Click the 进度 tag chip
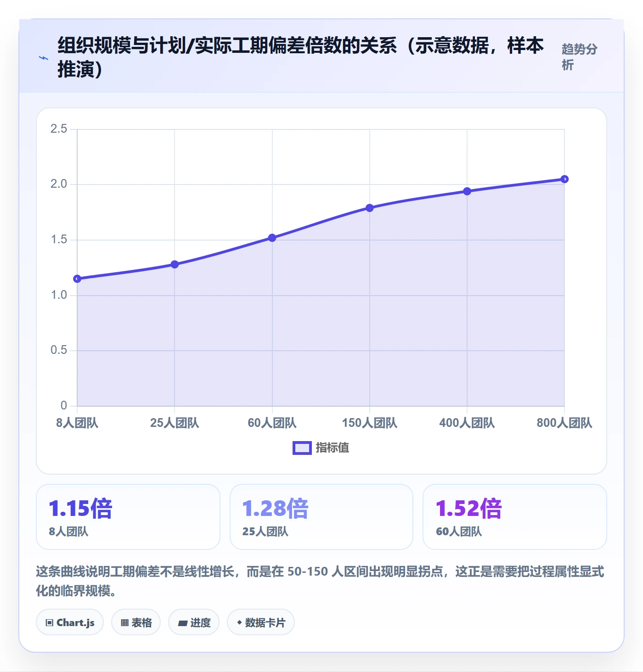643x672 pixels. pyautogui.click(x=194, y=622)
